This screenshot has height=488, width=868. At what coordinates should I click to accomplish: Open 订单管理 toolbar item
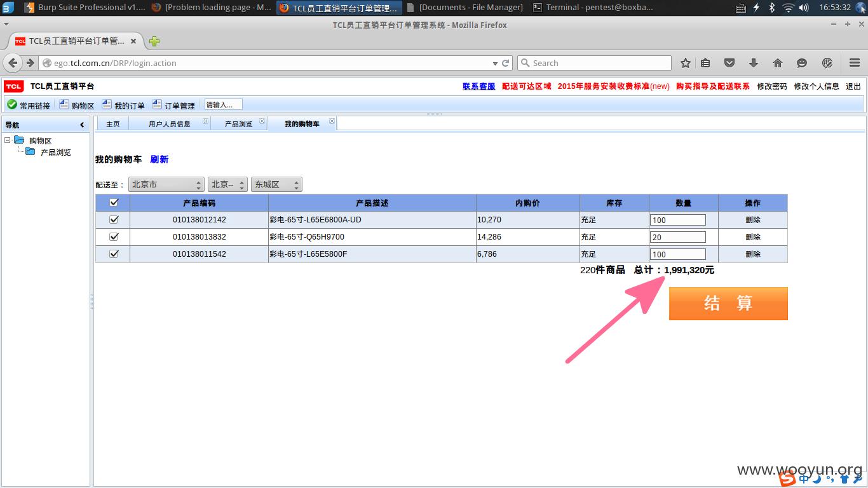click(x=173, y=105)
